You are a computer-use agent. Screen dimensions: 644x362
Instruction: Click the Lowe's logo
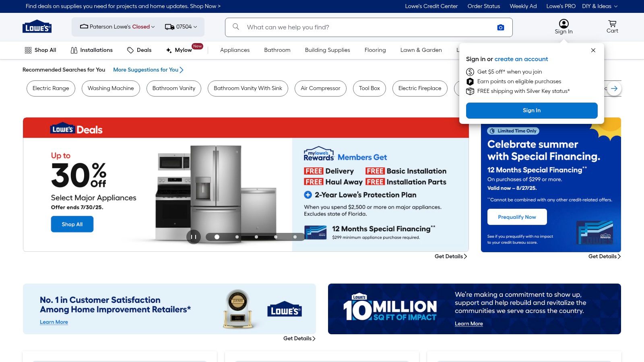point(37,27)
